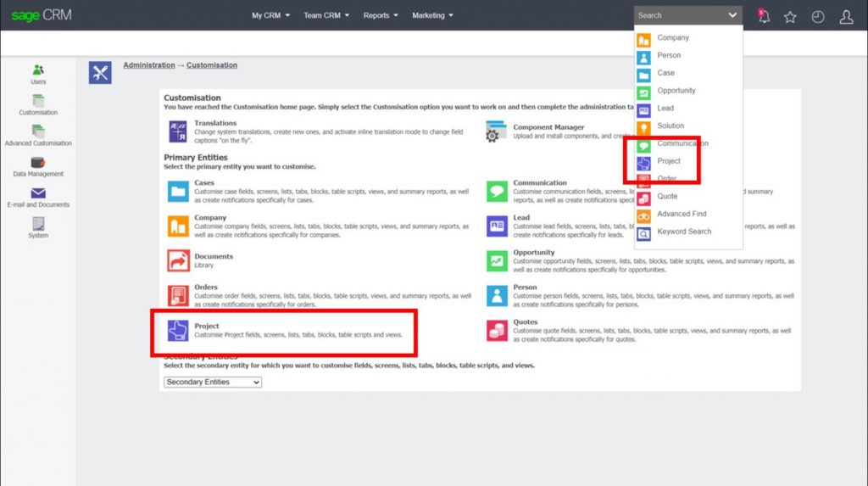Image resolution: width=868 pixels, height=486 pixels.
Task: Open E-mail and Documents sidebar icon
Action: (x=38, y=193)
